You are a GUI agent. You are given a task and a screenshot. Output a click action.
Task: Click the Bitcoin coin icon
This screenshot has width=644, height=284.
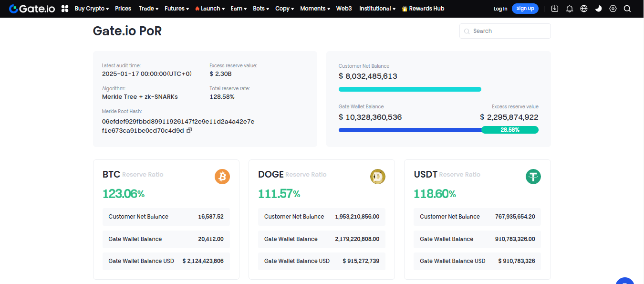[x=222, y=177]
